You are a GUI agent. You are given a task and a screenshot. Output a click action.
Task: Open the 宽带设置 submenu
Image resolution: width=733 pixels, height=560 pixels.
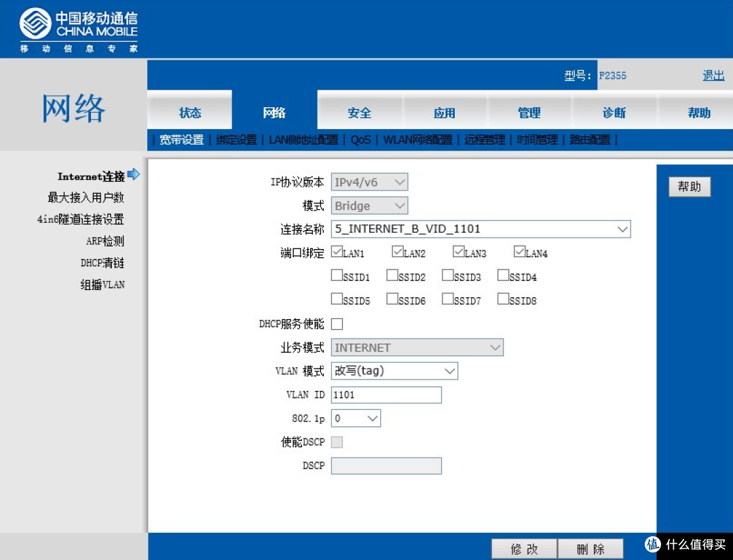point(181,140)
